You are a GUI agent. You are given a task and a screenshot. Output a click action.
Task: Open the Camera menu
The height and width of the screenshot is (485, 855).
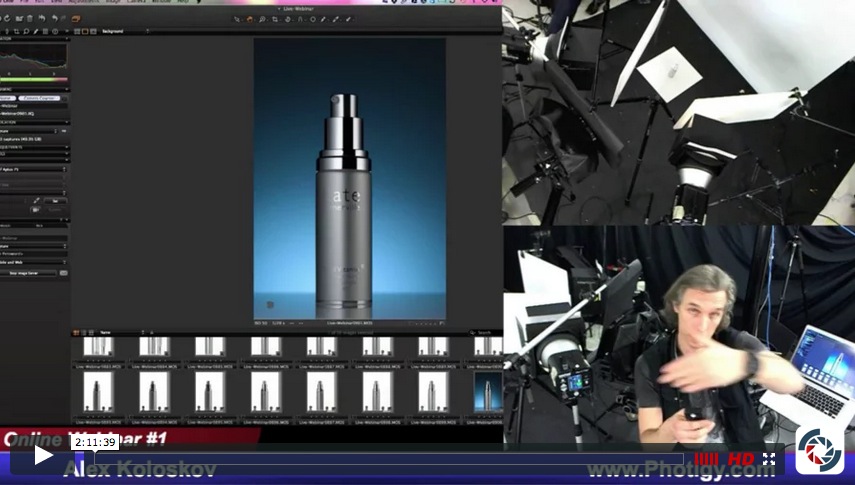coord(136,2)
